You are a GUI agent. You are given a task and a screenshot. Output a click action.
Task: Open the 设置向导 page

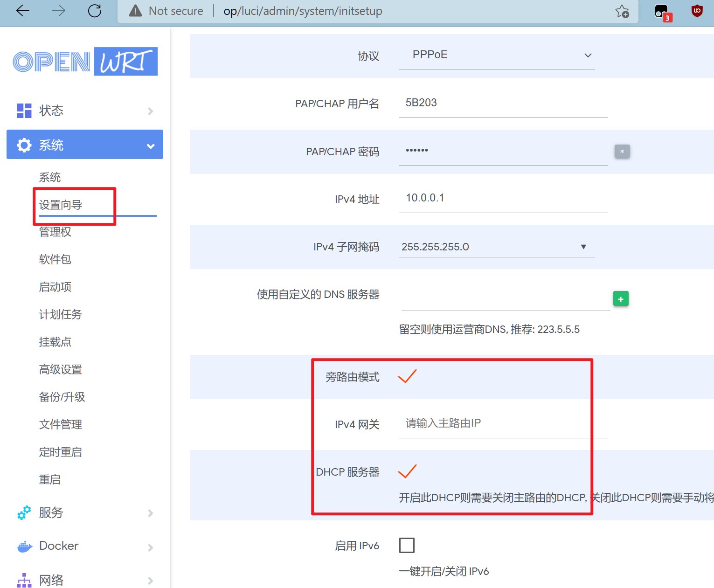click(x=61, y=205)
